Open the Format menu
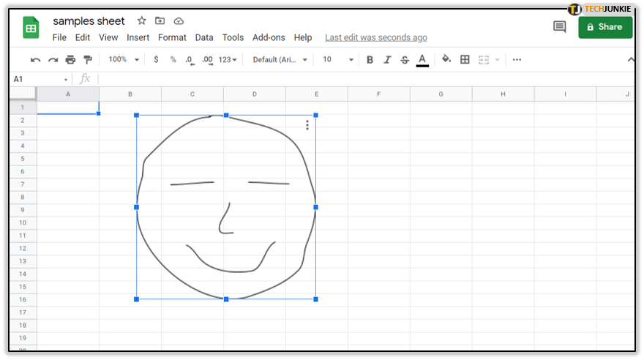The width and height of the screenshot is (644, 360). coord(172,37)
